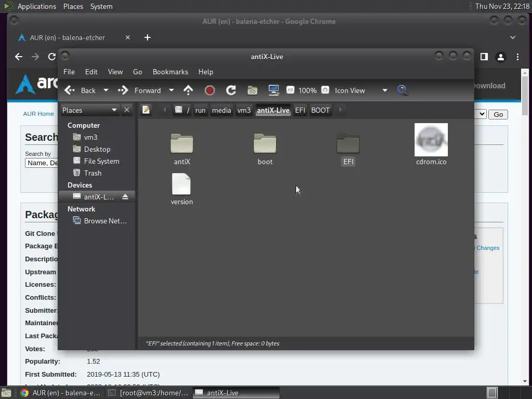532x399 pixels.
Task: Zoom in with the plus icon
Action: tap(325, 90)
